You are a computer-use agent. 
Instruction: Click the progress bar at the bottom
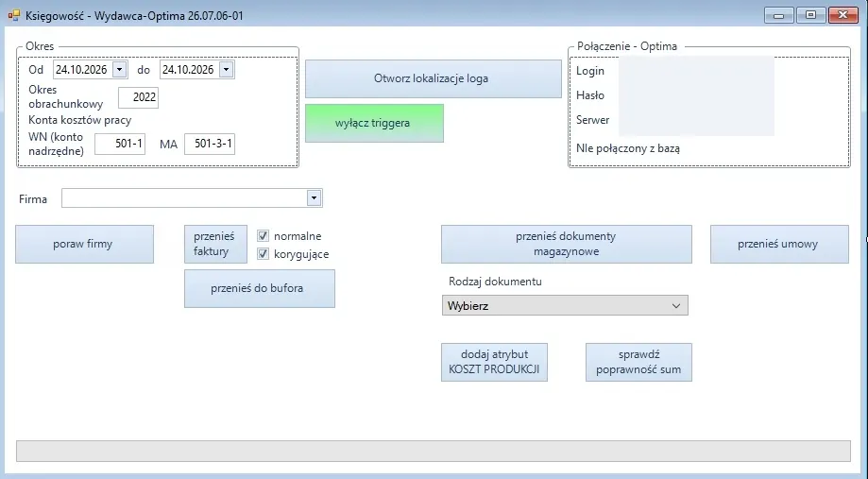point(434,452)
